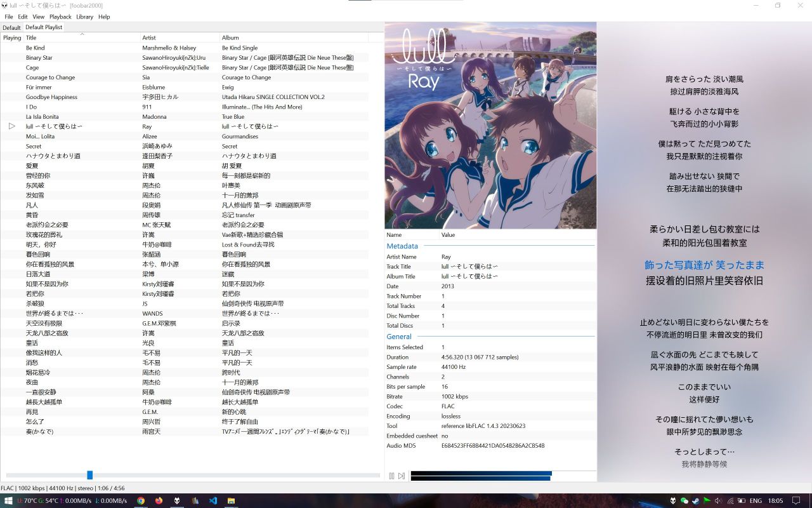
Task: Click the Audio MD5 hash value
Action: pyautogui.click(x=493, y=446)
